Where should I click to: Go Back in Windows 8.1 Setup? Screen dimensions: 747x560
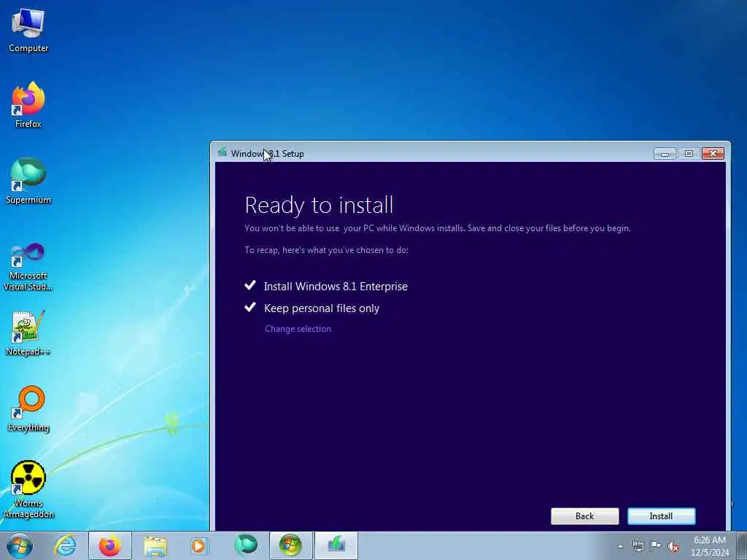[x=584, y=516]
